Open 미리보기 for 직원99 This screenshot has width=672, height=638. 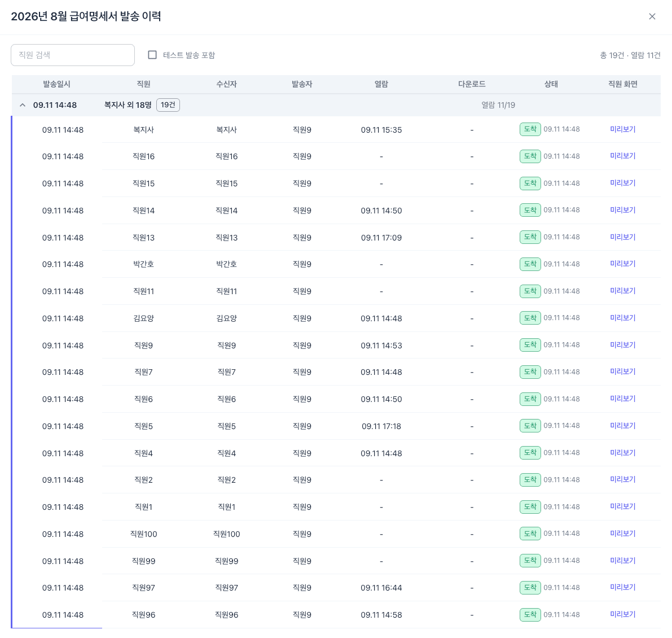tap(623, 561)
